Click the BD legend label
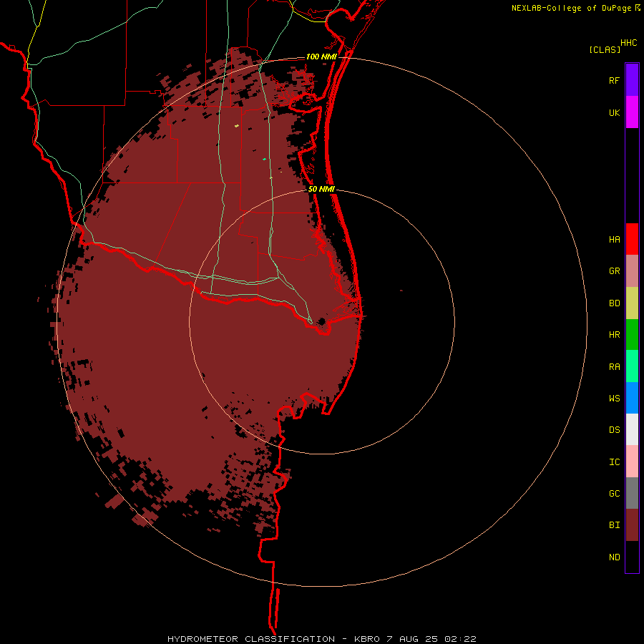The width and height of the screenshot is (644, 644). click(x=614, y=303)
